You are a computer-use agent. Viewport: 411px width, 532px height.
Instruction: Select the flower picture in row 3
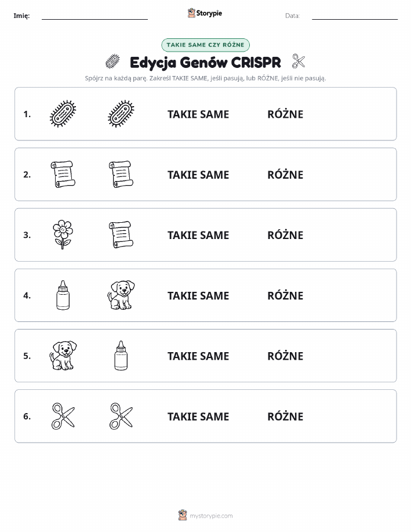[63, 234]
